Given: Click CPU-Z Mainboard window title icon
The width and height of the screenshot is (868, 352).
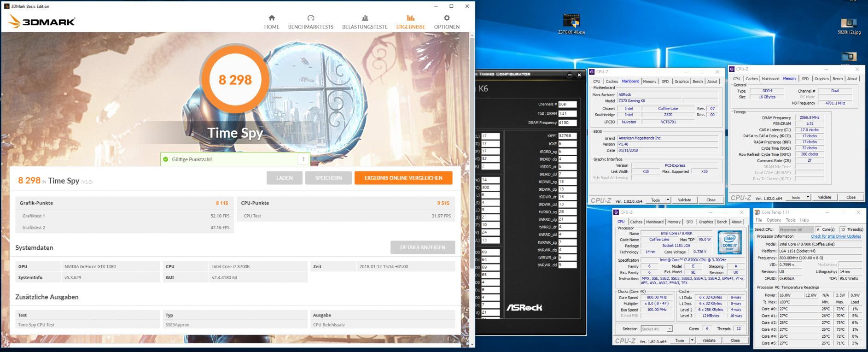Looking at the screenshot, I should click(x=592, y=72).
